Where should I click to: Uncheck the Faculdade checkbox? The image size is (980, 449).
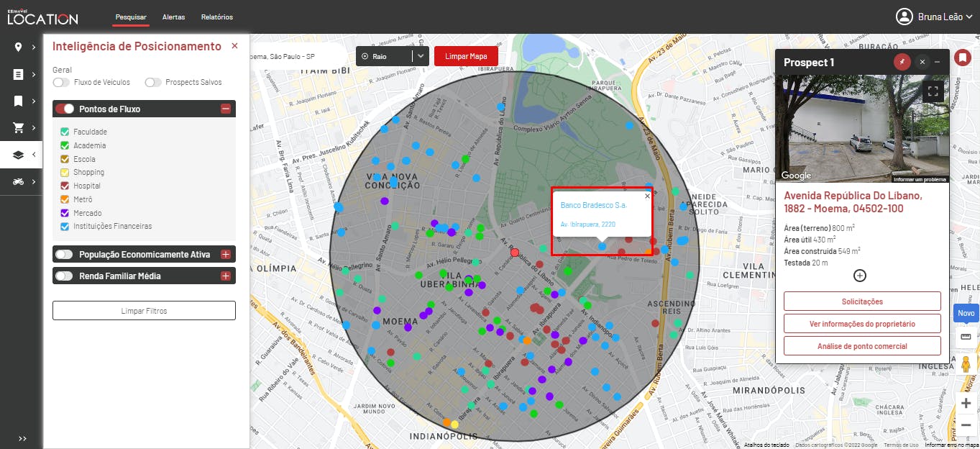[65, 132]
